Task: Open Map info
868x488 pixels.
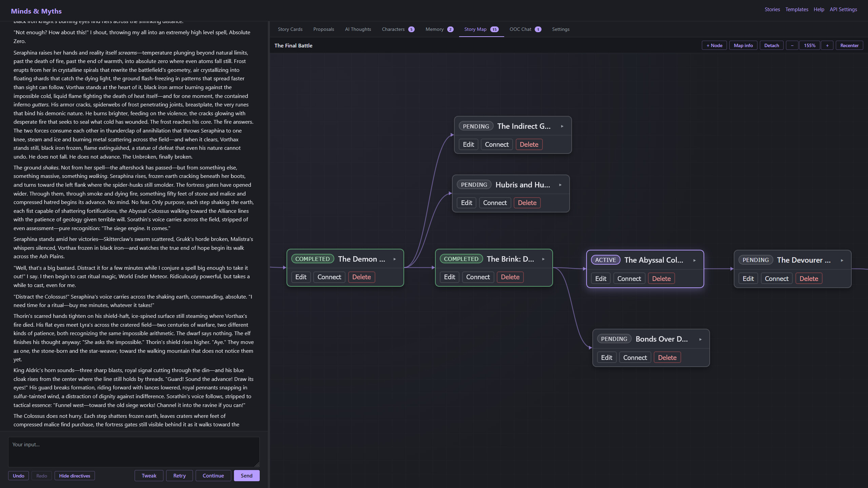Action: coord(743,45)
